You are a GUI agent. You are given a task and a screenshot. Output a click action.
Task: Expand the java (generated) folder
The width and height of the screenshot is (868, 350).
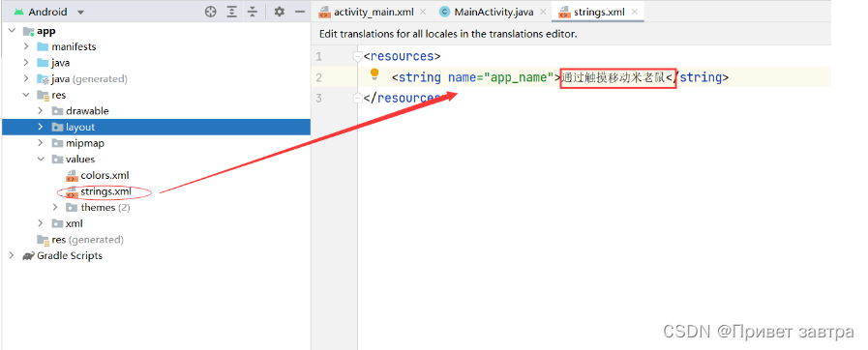[x=26, y=79]
